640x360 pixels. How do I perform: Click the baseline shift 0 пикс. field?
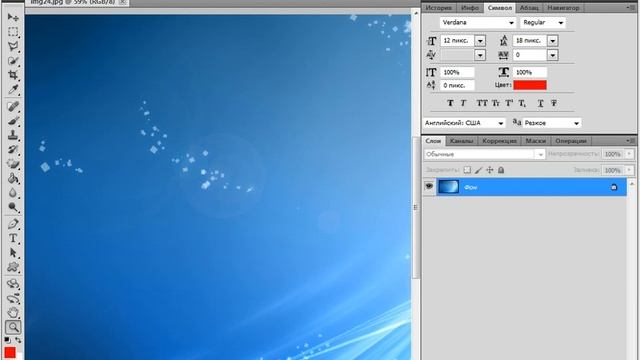pyautogui.click(x=457, y=85)
